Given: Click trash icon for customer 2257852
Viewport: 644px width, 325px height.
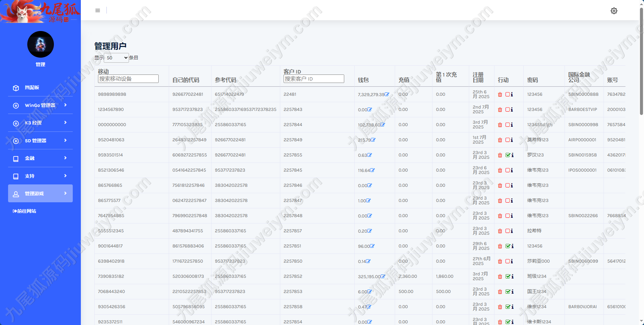Looking at the screenshot, I should pyautogui.click(x=500, y=276).
